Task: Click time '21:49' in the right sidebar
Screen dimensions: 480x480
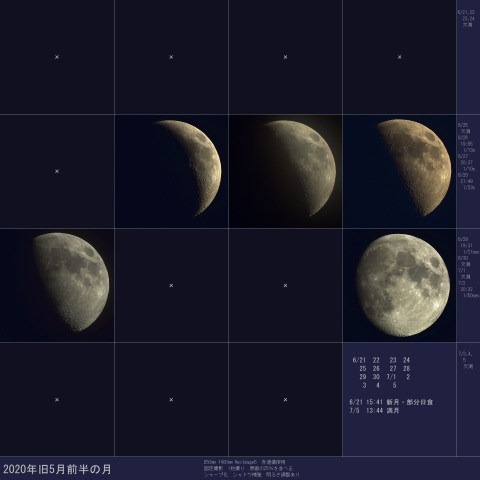Action: (x=467, y=181)
